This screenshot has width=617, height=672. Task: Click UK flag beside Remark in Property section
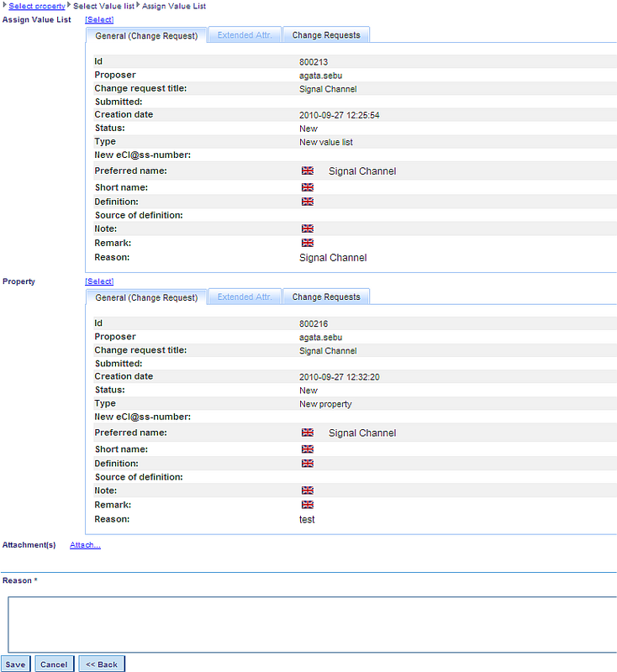pyautogui.click(x=307, y=505)
